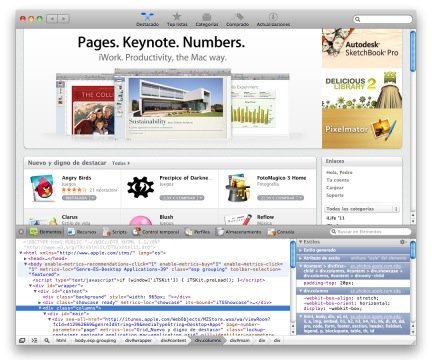Select the body.esp.grouping breadcrumb
Viewport: 432px width, 360px height.
pos(95,340)
